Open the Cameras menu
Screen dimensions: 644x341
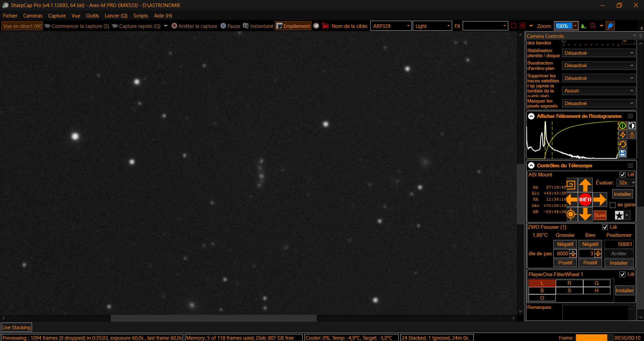33,16
